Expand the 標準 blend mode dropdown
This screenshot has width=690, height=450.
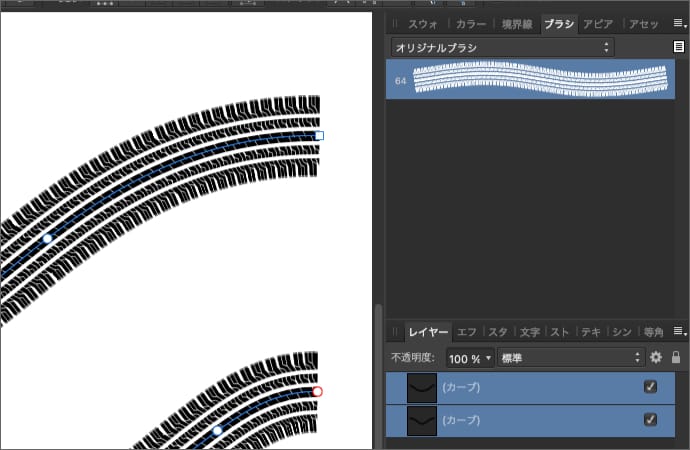point(570,357)
